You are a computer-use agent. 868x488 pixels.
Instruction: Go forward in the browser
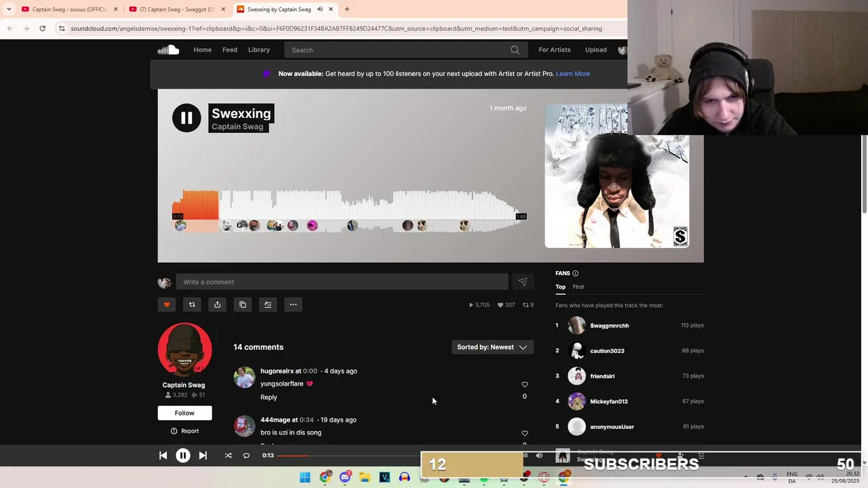point(26,28)
